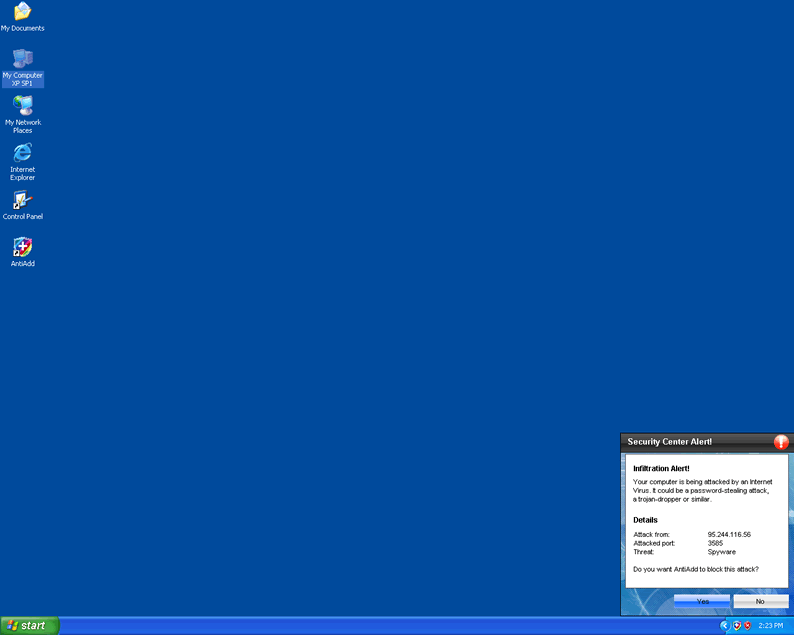Screen dimensions: 794x635
Task: Select the My Computer XP SP1 icon
Action: 22,60
